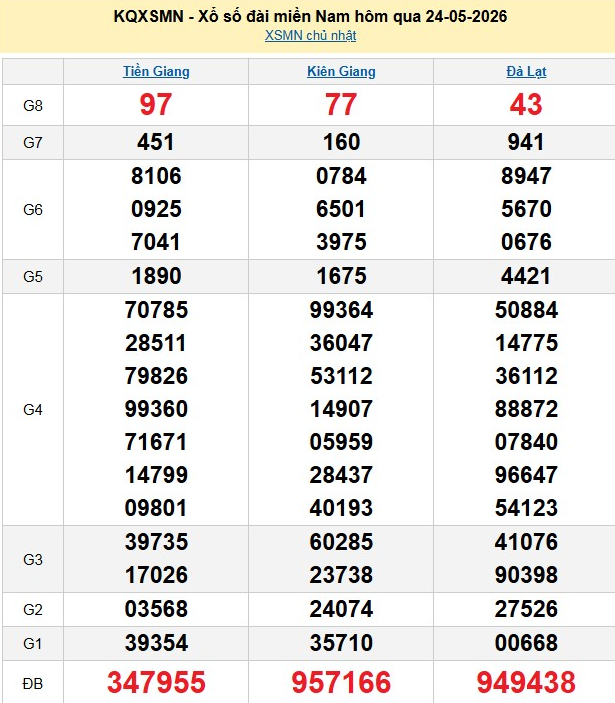Click the G2 number 24074
This screenshot has height=703, width=615.
[341, 609]
